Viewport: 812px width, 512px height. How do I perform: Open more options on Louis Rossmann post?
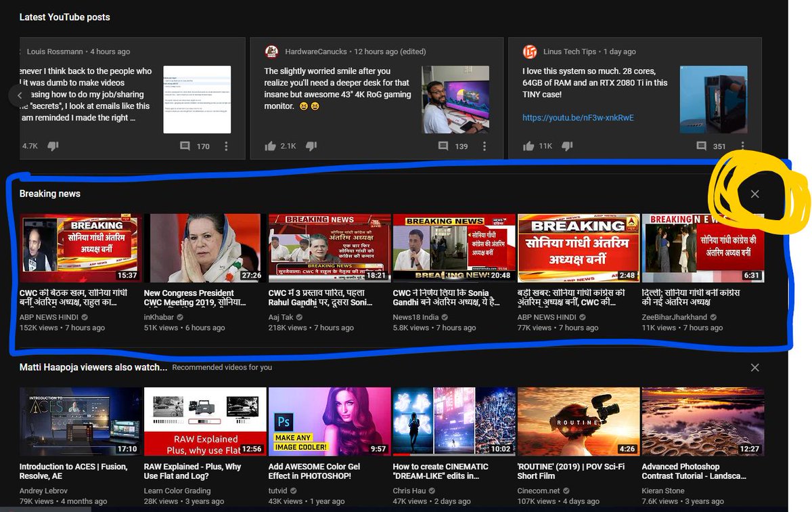coord(226,146)
